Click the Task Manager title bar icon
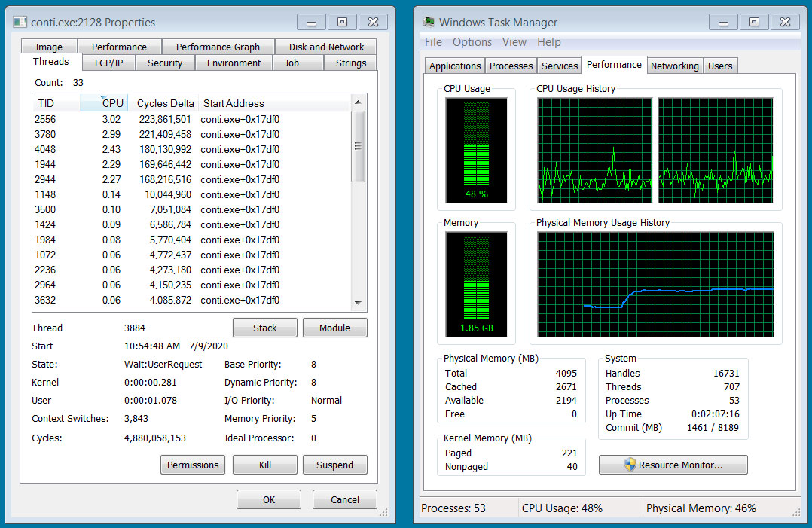812x528 pixels. tap(429, 22)
